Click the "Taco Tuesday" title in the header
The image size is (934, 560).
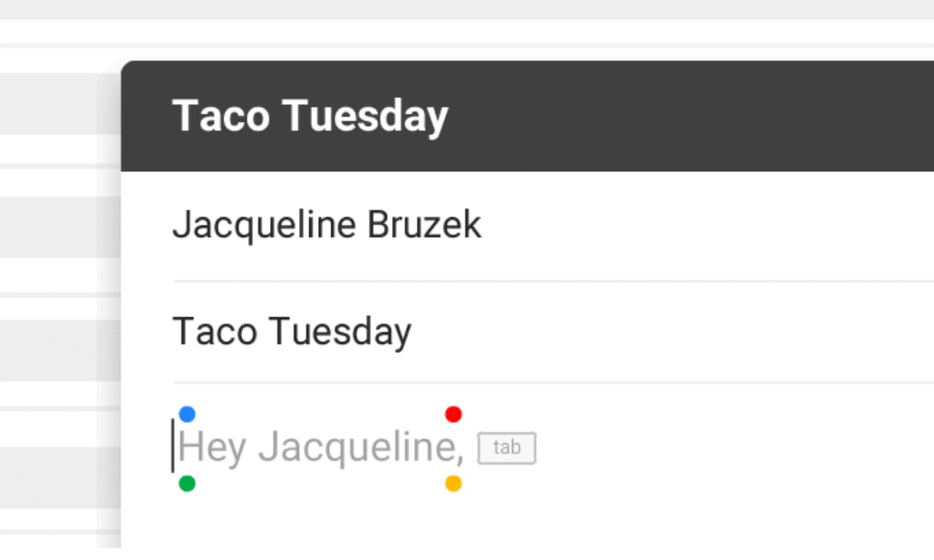click(x=310, y=116)
